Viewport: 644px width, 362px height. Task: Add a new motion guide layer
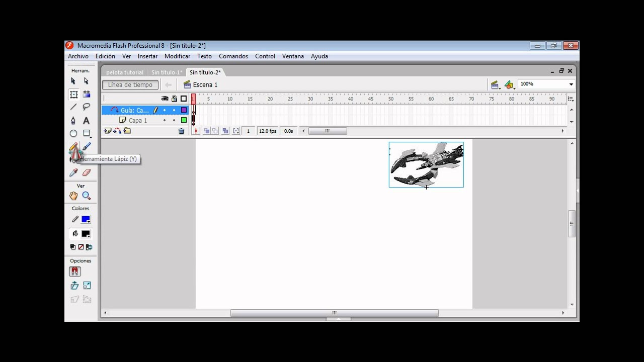point(117,131)
